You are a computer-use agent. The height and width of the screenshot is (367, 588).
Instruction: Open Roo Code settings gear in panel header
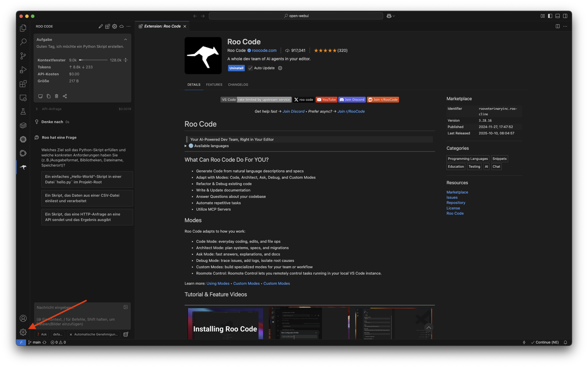point(115,26)
